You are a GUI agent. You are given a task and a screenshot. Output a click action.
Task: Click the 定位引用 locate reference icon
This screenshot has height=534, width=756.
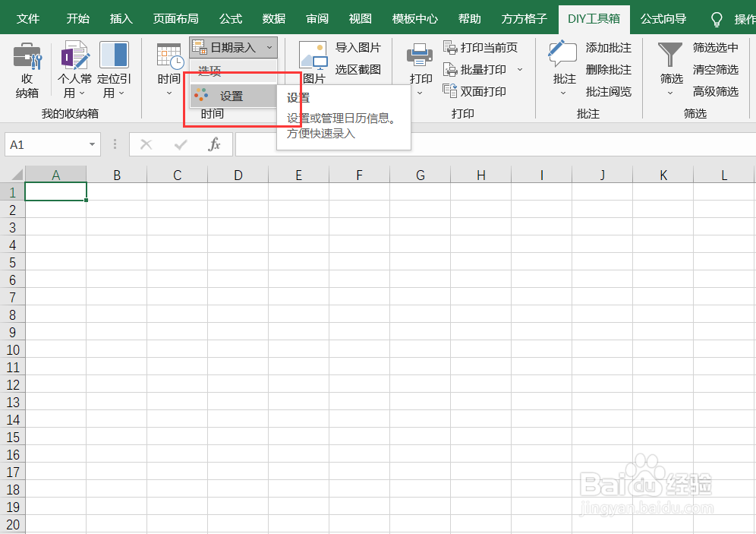[115, 55]
